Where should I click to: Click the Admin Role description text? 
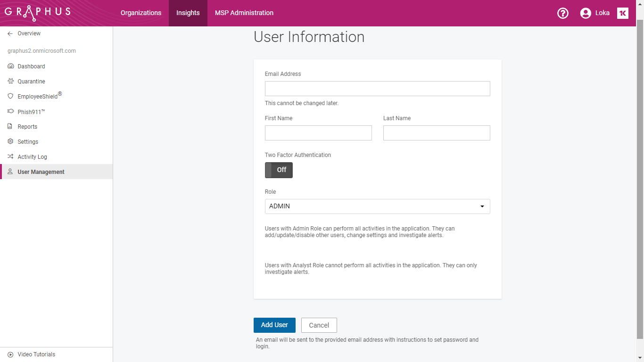[360, 232]
